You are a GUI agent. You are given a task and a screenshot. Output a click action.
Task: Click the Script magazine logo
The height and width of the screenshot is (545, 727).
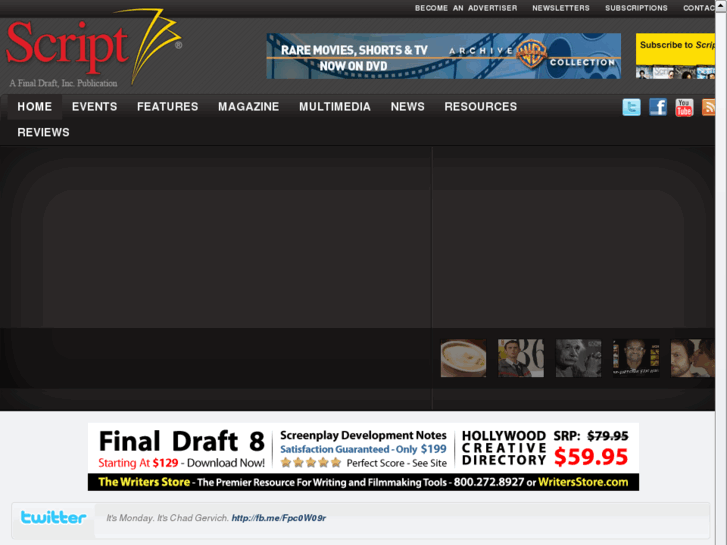click(x=94, y=47)
